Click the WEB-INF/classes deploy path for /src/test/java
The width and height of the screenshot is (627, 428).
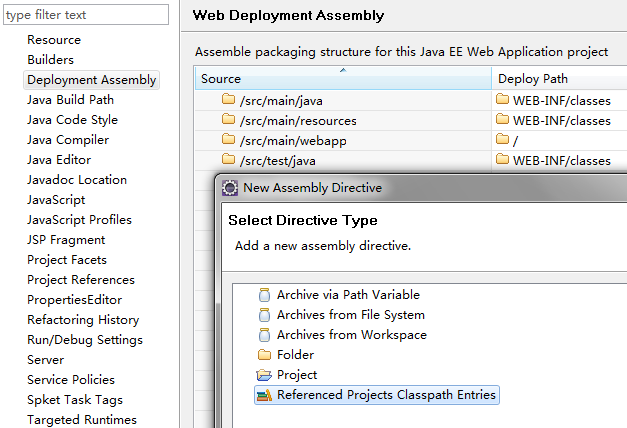pyautogui.click(x=561, y=160)
